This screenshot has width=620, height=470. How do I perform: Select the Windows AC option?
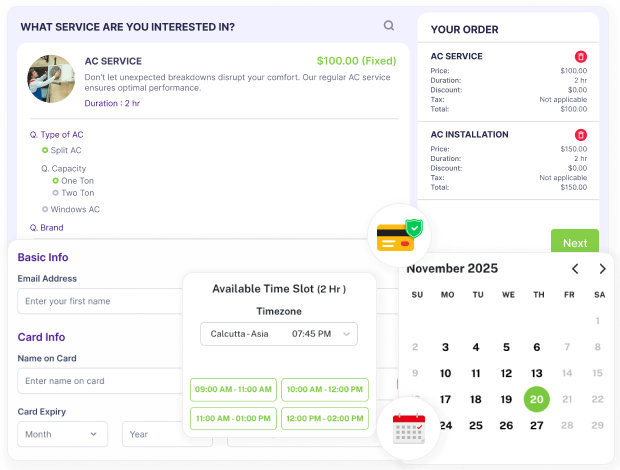pyautogui.click(x=71, y=209)
